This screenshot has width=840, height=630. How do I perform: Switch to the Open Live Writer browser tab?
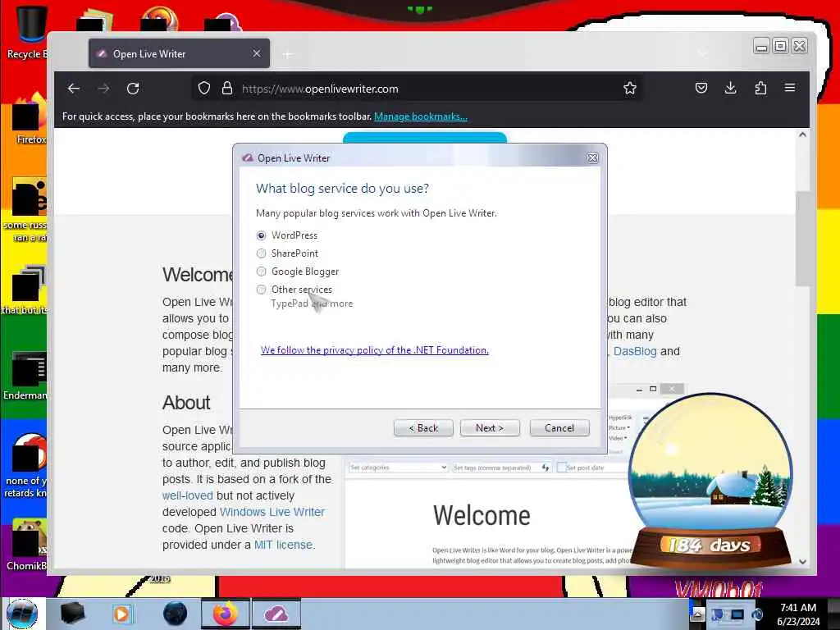pos(179,53)
